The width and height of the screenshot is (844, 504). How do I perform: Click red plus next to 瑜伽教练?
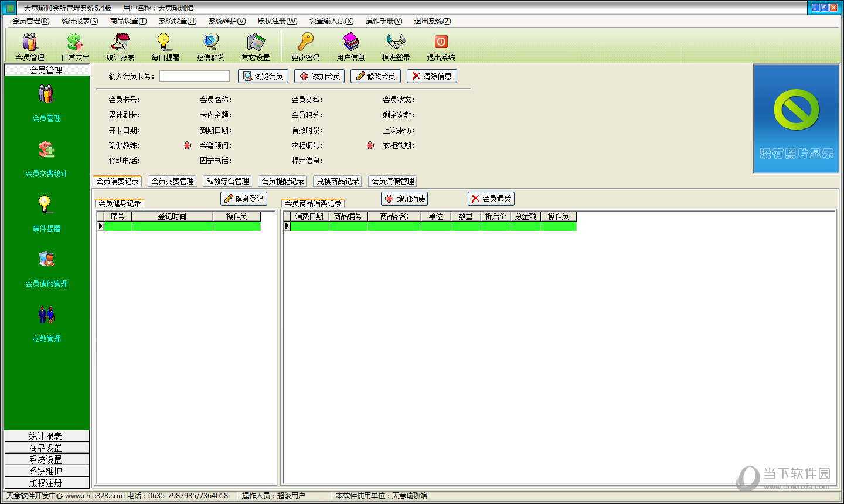pos(187,145)
